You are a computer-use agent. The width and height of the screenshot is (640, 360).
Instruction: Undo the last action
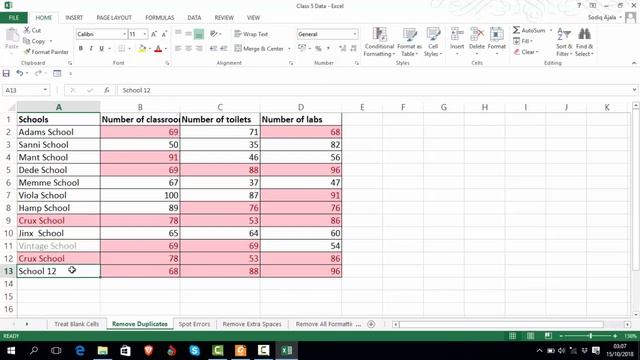[19, 73]
